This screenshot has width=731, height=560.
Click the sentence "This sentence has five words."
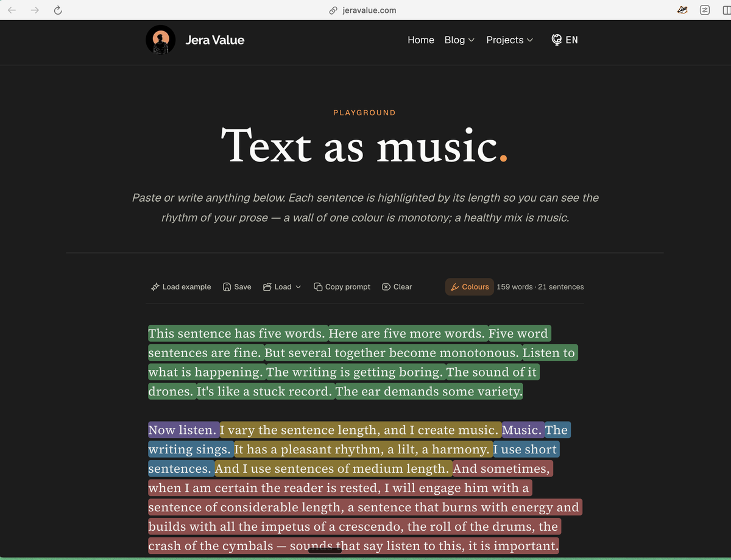coord(237,334)
